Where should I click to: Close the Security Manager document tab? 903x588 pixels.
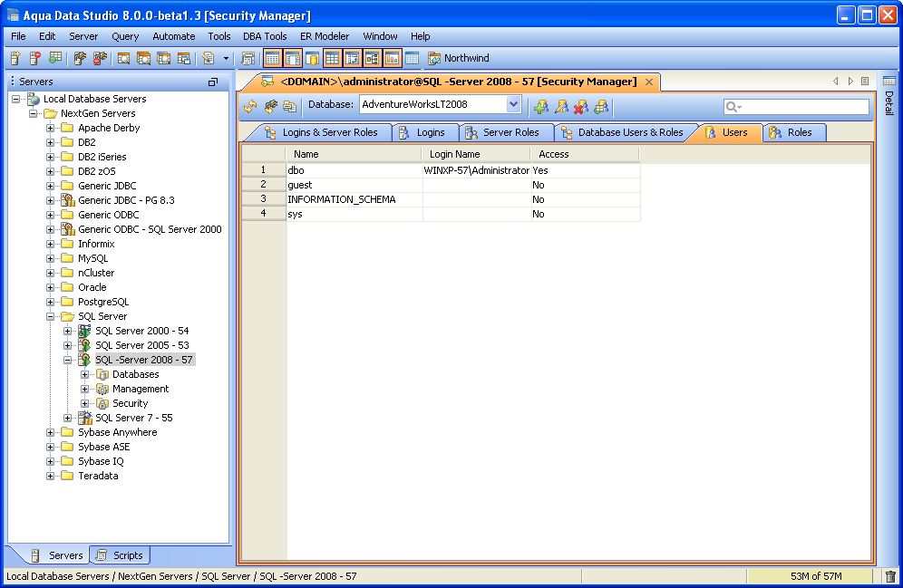(x=649, y=82)
